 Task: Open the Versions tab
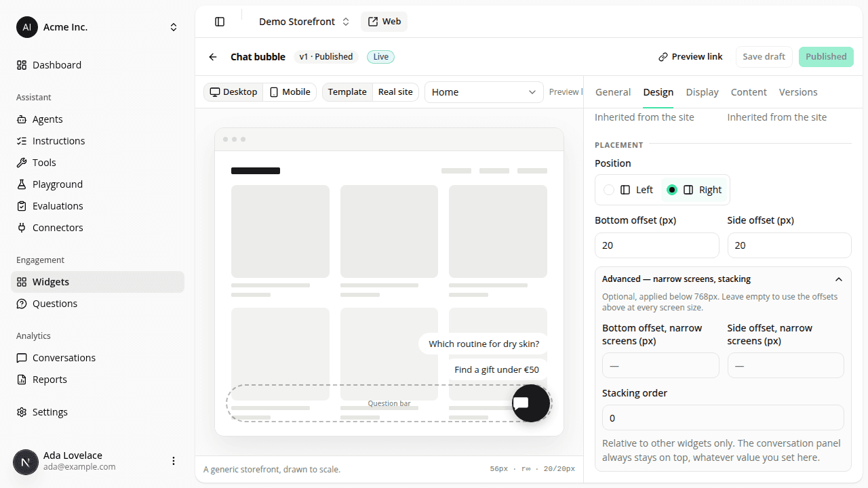798,92
